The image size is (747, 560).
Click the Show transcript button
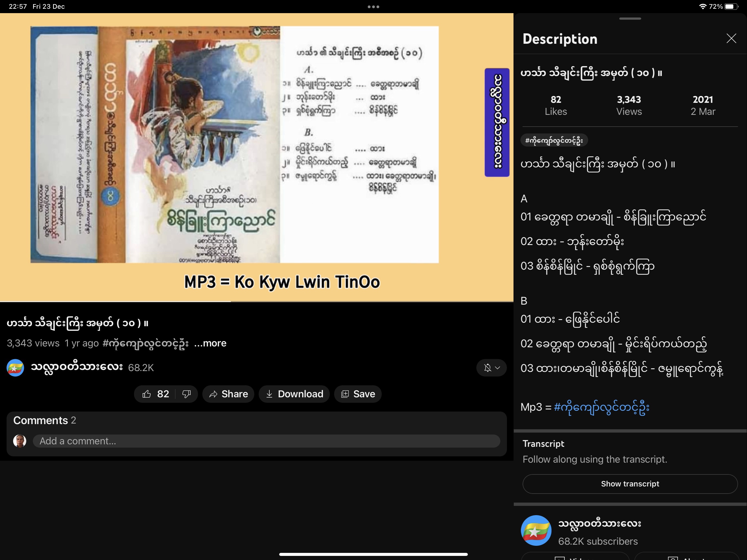pos(630,484)
